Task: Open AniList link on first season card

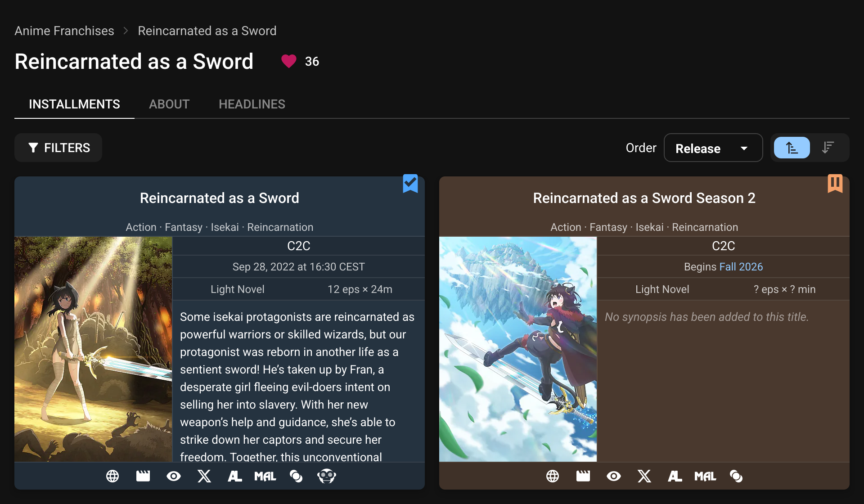Action: (x=235, y=476)
